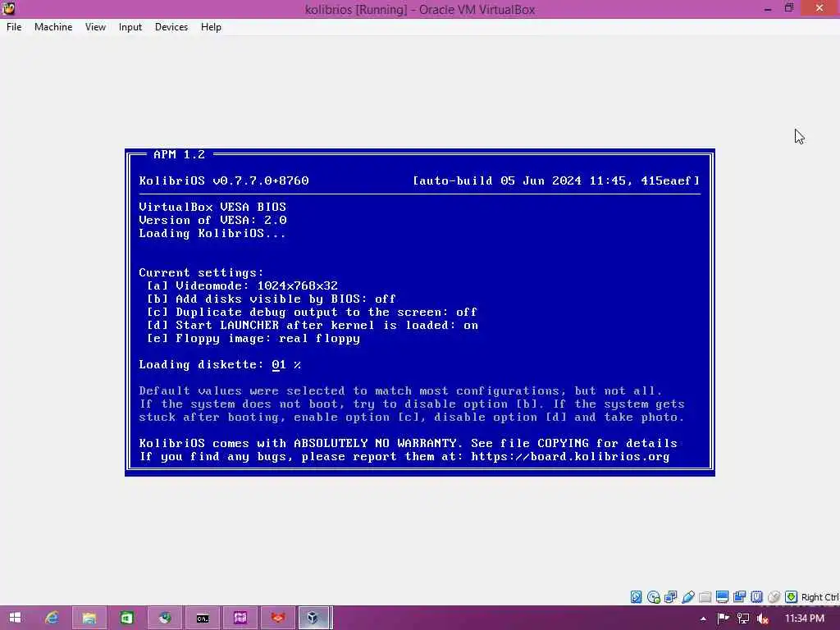Open the globe app icon on taskbar
The height and width of the screenshot is (630, 840).
[164, 619]
